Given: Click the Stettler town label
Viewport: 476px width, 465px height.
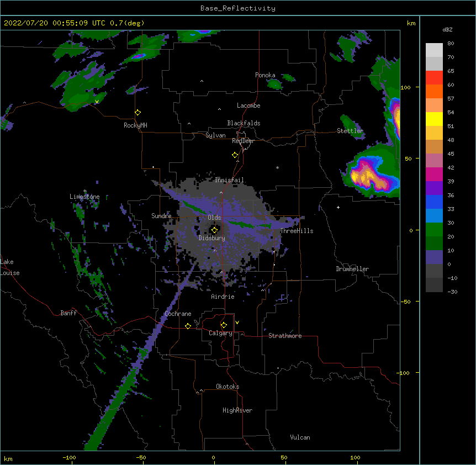Looking at the screenshot, I should pyautogui.click(x=350, y=131).
